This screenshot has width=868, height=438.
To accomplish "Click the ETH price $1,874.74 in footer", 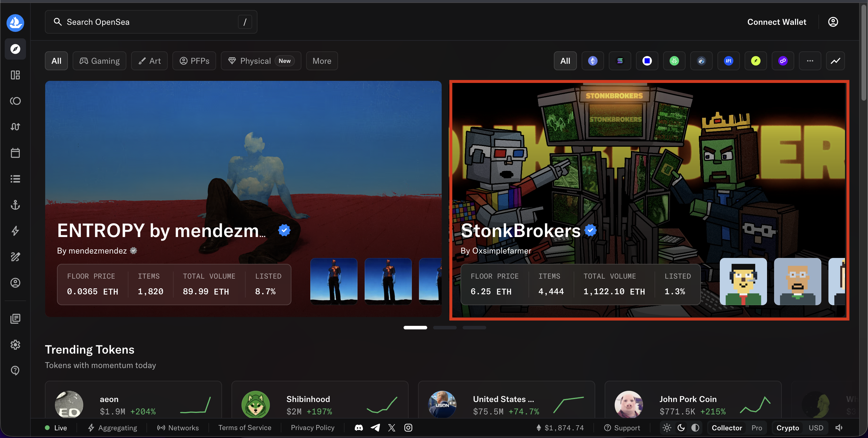I will click(x=560, y=428).
